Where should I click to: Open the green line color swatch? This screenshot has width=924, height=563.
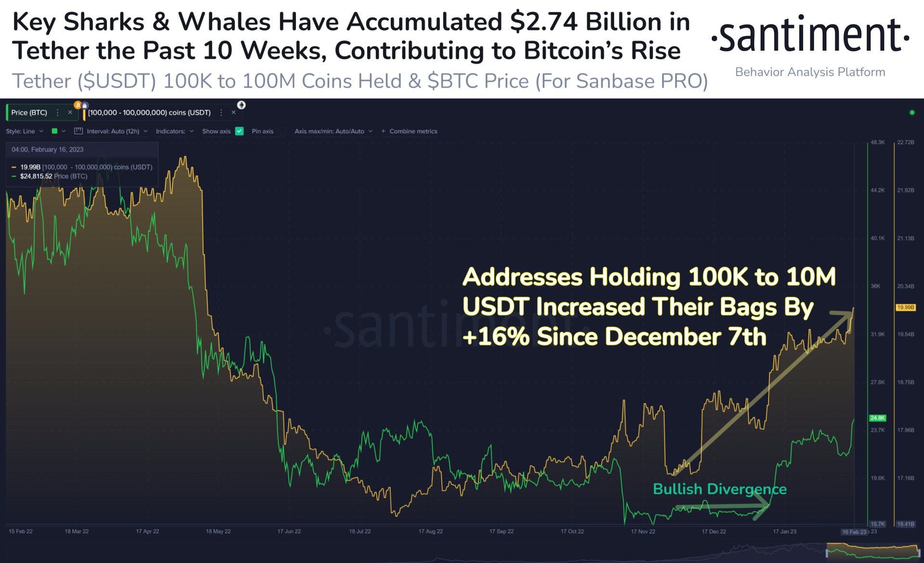54,131
